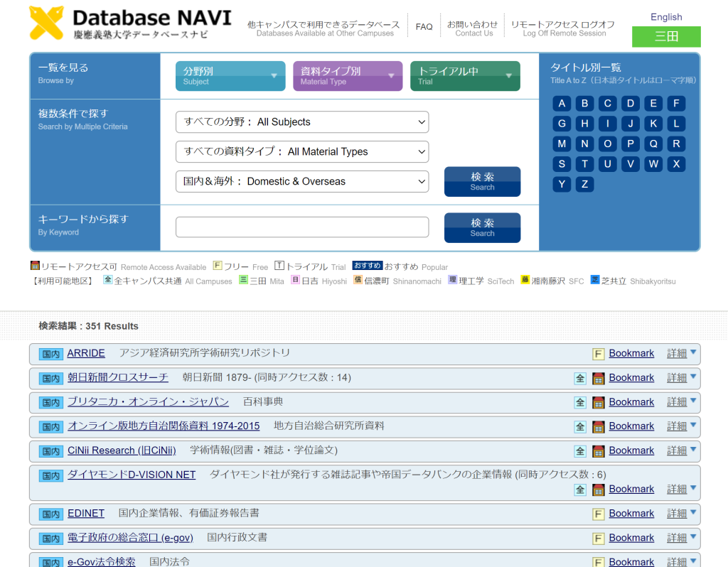The height and width of the screenshot is (567, 728).
Task: Expand 詳細 details for ダイヤモンドD-VISION NET
Action: tap(681, 489)
